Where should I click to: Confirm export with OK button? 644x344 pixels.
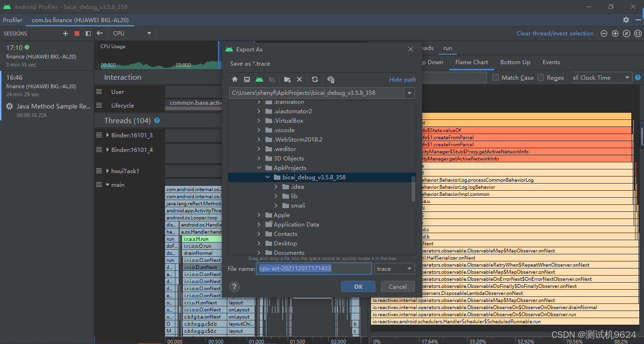point(358,286)
